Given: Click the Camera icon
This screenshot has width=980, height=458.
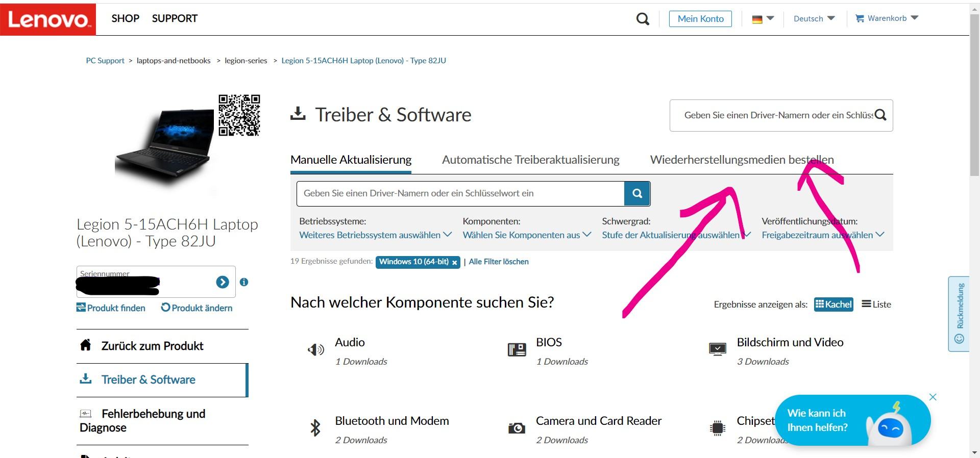Looking at the screenshot, I should (517, 428).
